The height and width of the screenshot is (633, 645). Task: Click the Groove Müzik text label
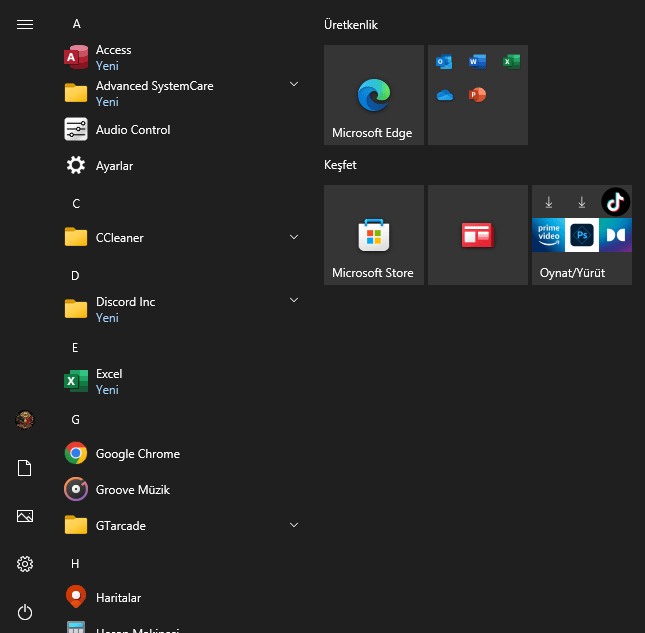pos(132,489)
